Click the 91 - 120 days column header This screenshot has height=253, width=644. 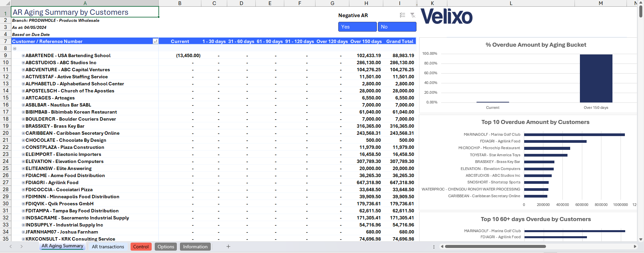click(x=299, y=41)
